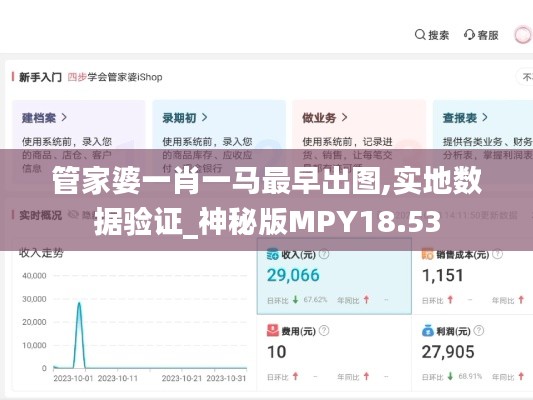Select the 利润(元) 27,905 summary card
The height and width of the screenshot is (400, 533).
[x=472, y=353]
